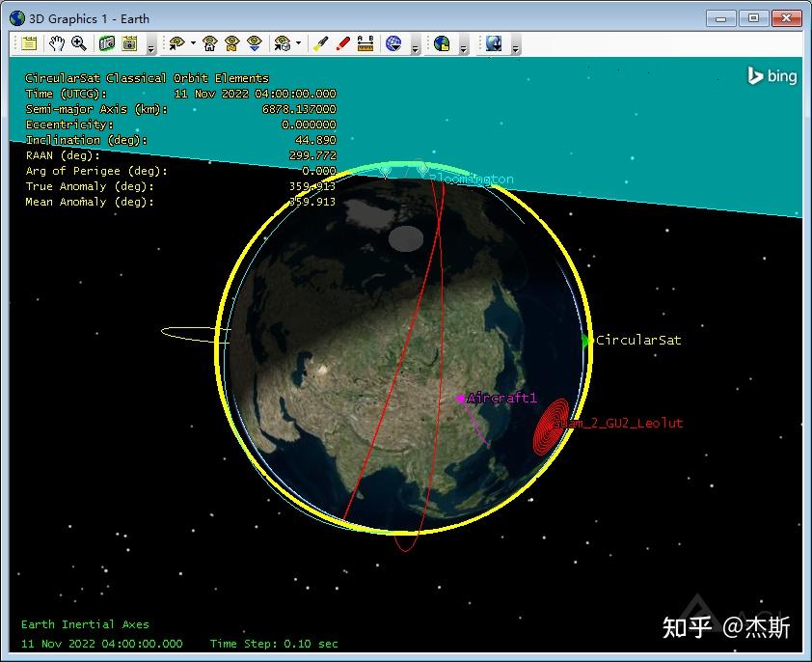Click the Guam_2_GU2_Leolut facility label
812x662 pixels.
[618, 423]
